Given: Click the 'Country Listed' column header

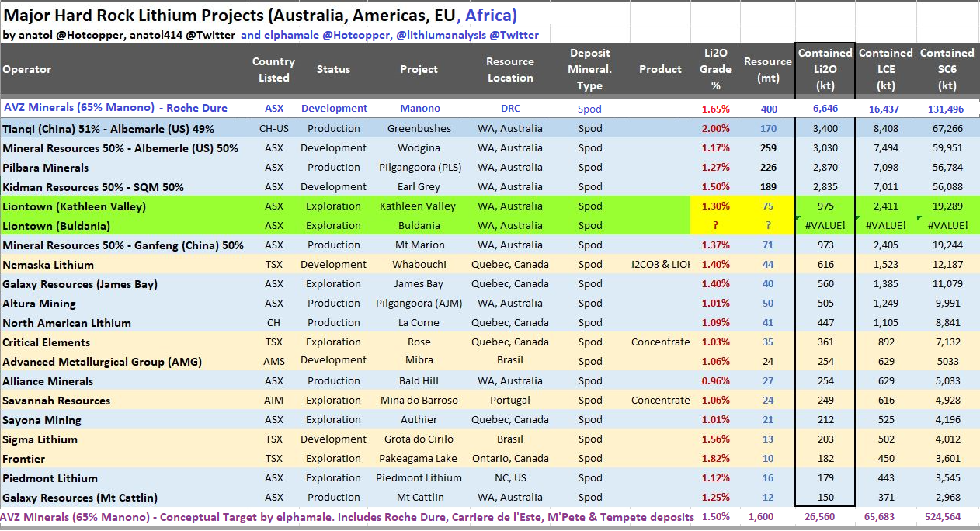Looking at the screenshot, I should pos(273,69).
